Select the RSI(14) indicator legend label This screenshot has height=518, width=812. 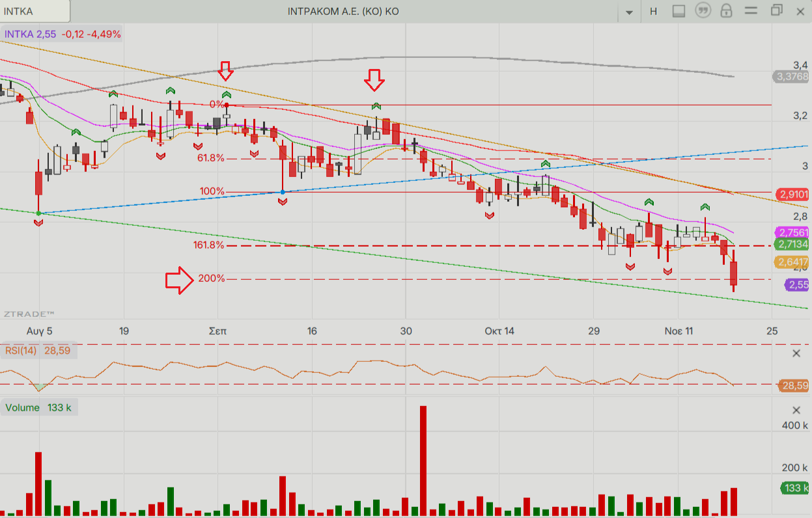click(x=40, y=351)
